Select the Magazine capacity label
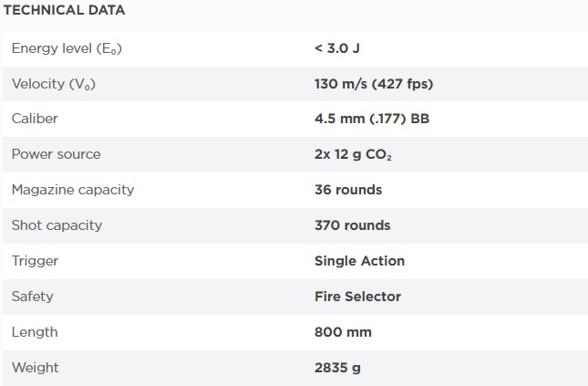 (x=73, y=190)
